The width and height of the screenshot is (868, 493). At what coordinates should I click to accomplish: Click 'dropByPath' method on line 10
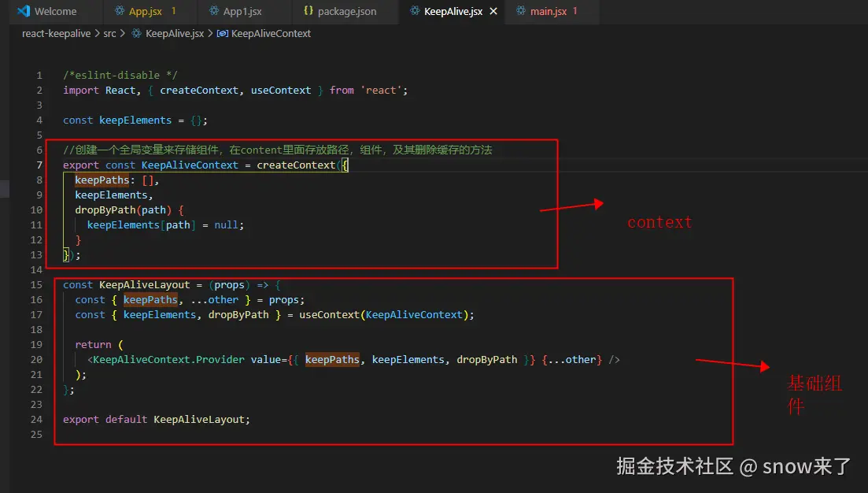[x=105, y=209]
